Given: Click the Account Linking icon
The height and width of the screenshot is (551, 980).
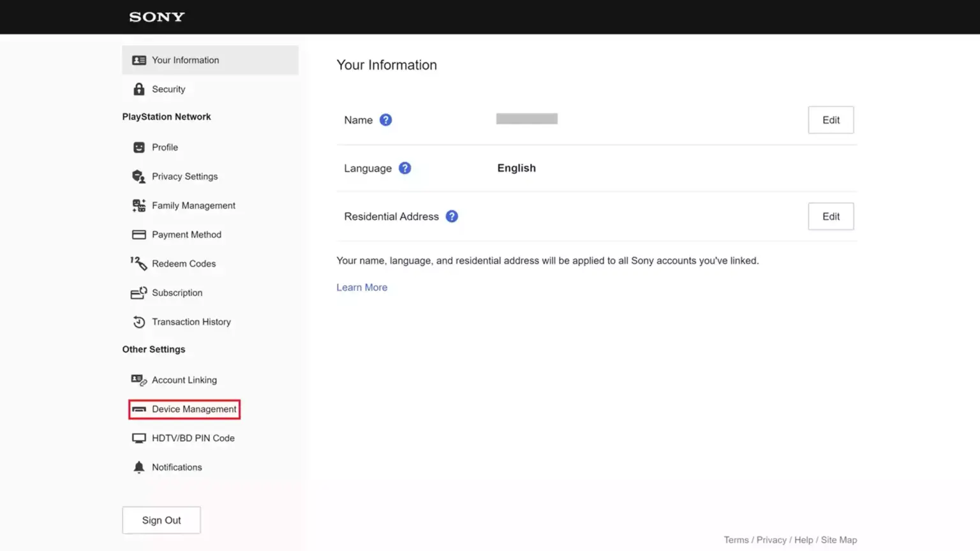Looking at the screenshot, I should (x=138, y=380).
